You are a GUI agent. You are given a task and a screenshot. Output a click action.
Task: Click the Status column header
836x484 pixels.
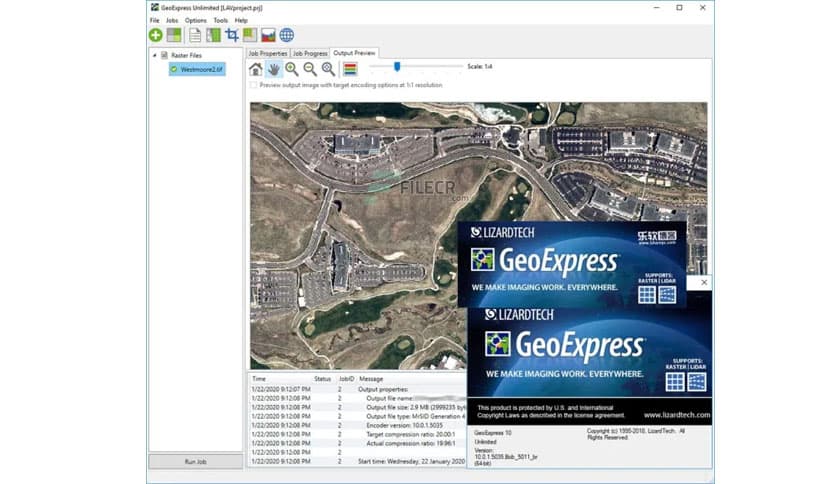point(323,378)
